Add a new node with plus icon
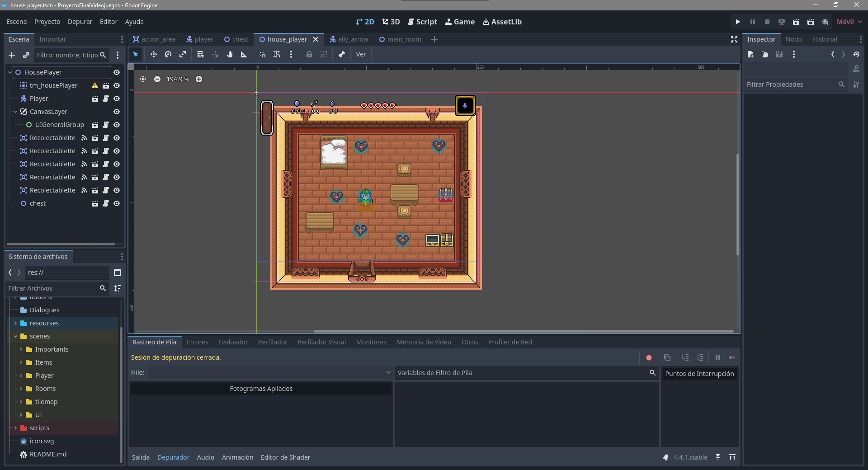The image size is (868, 470). 12,55
